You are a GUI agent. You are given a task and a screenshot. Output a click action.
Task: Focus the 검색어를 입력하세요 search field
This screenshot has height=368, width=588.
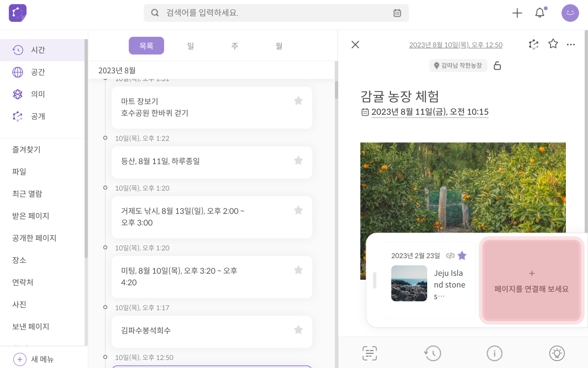[x=276, y=13]
